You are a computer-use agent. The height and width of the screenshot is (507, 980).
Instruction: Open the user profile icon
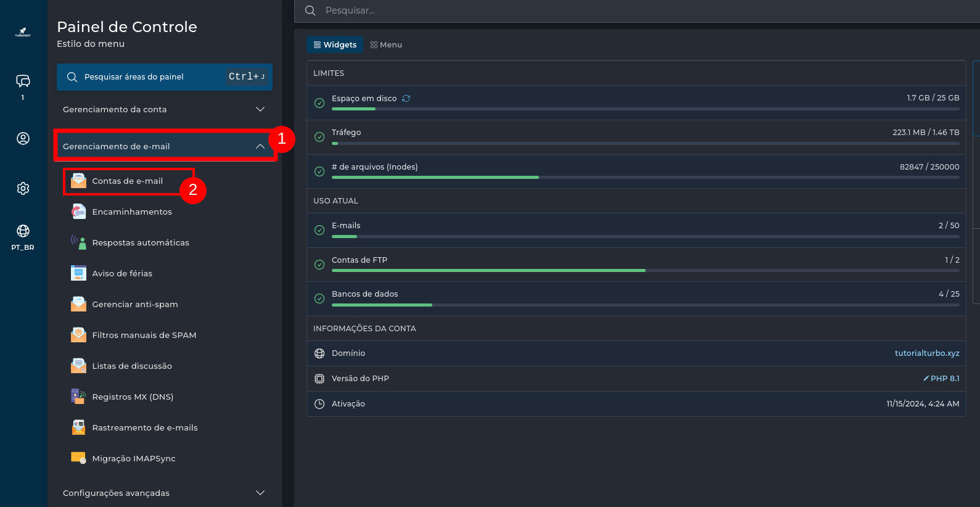[23, 139]
